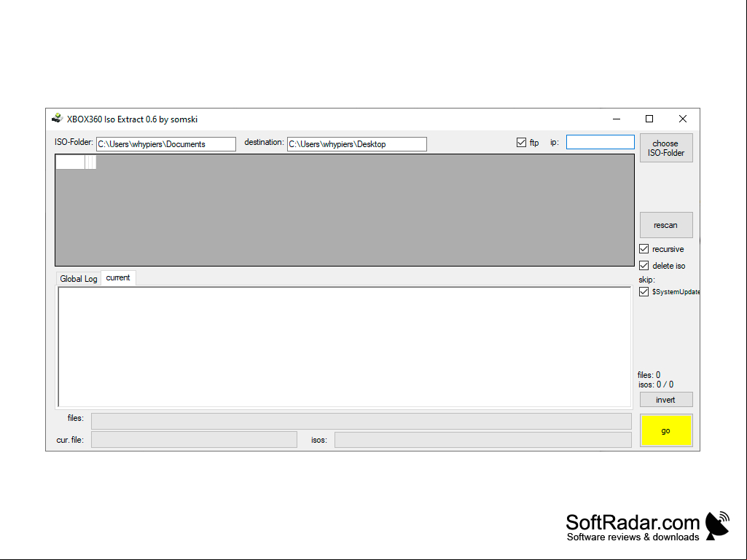Close the XBOX360 Iso Extract window
Screen dimensions: 747x560
[683, 119]
